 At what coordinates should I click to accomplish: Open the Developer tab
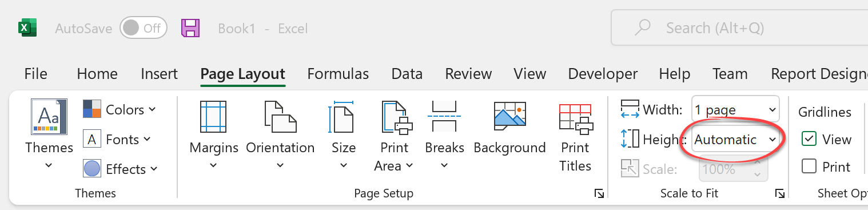pyautogui.click(x=603, y=74)
